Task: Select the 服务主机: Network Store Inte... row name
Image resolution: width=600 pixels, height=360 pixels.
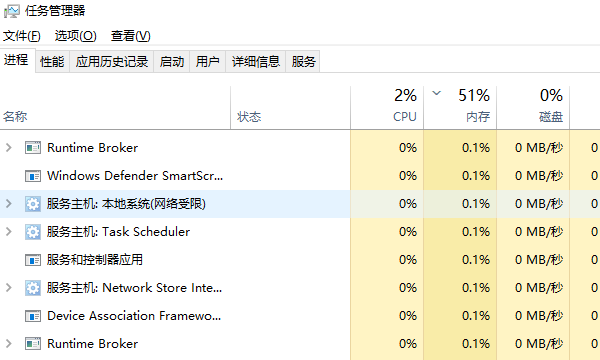Action: click(x=134, y=288)
